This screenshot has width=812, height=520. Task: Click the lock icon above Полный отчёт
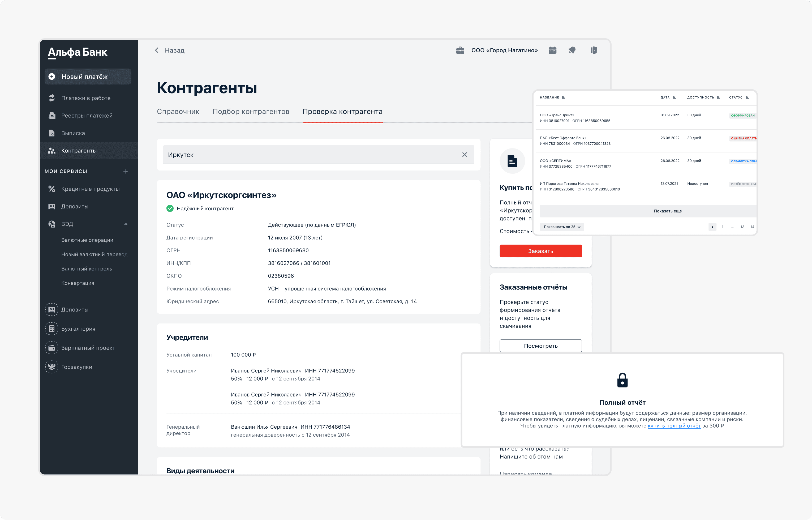(622, 380)
